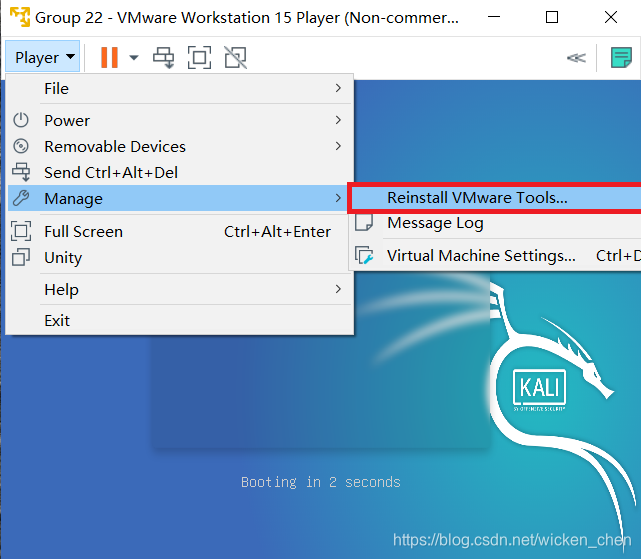Click the Send Ctrl+Alt+Del toolbar icon
The height and width of the screenshot is (559, 641).
click(164, 57)
